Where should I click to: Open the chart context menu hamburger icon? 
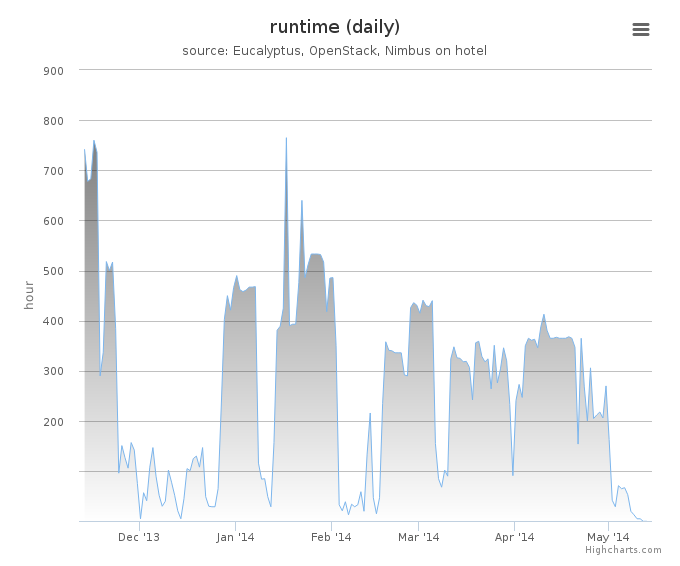point(641,29)
